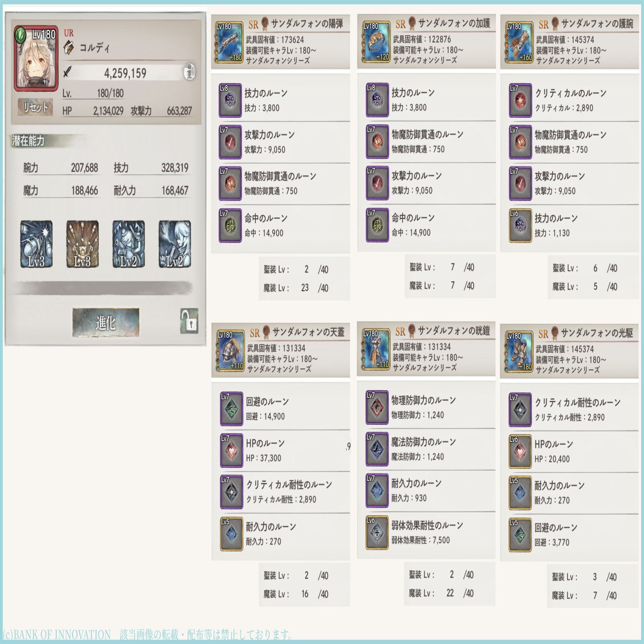Screen dimensions: 644x644
Task: Select the 弱体効果耐性のルーン rune icon
Action: tap(377, 532)
